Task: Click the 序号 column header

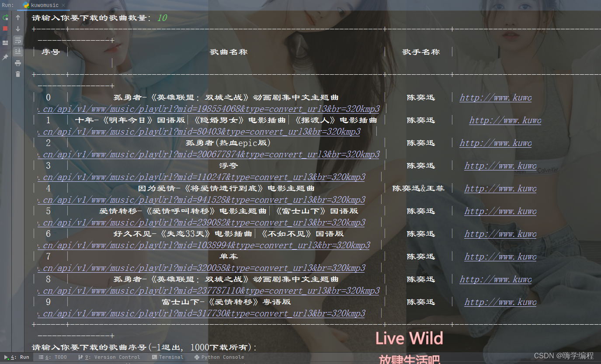Action: pyautogui.click(x=51, y=52)
